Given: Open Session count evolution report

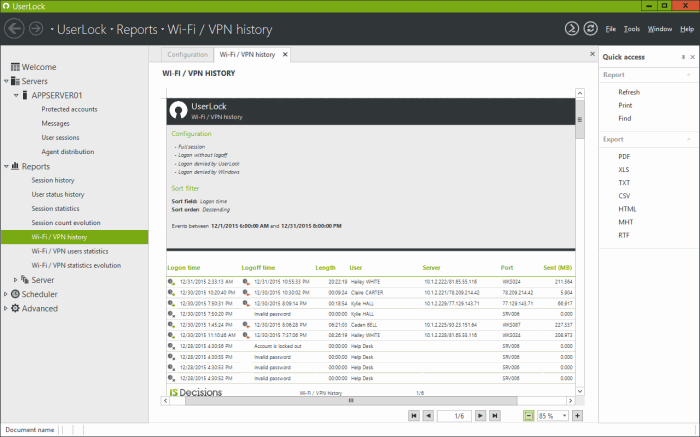Looking at the screenshot, I should (x=66, y=223).
